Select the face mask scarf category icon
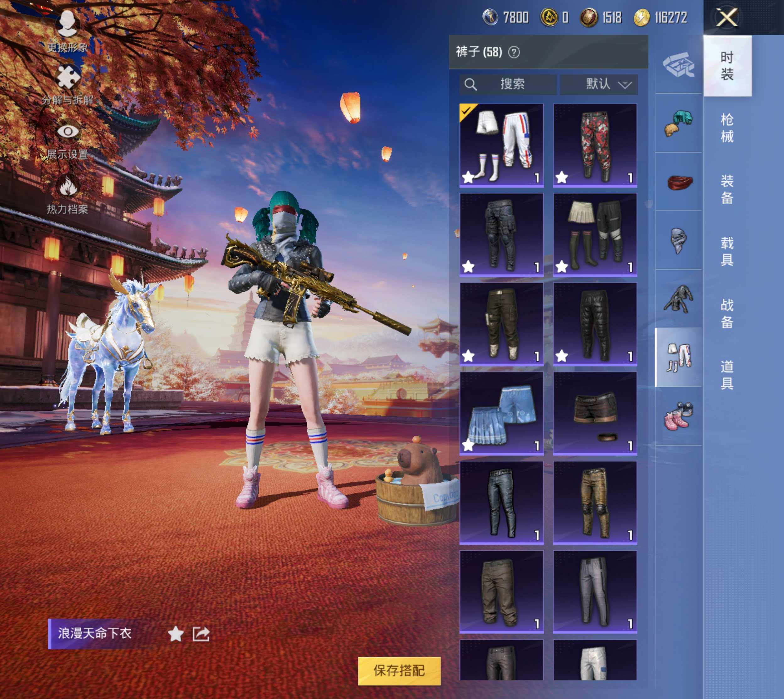 [678, 241]
